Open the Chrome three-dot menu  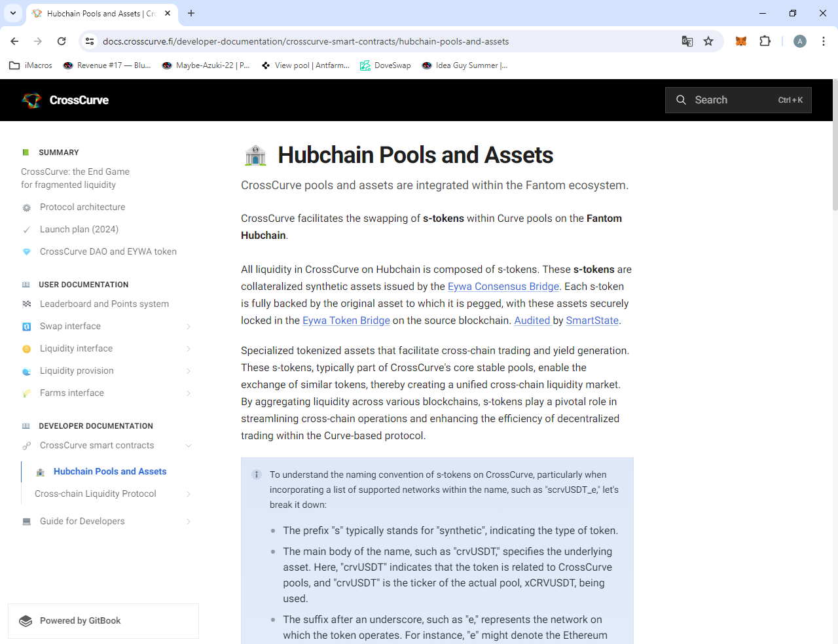coord(823,41)
